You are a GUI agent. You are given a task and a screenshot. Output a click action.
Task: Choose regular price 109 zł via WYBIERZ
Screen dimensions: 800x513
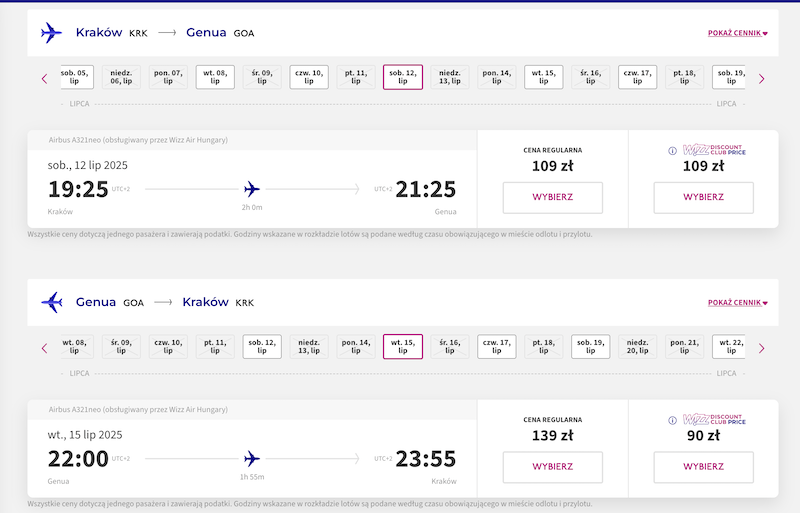(x=553, y=198)
